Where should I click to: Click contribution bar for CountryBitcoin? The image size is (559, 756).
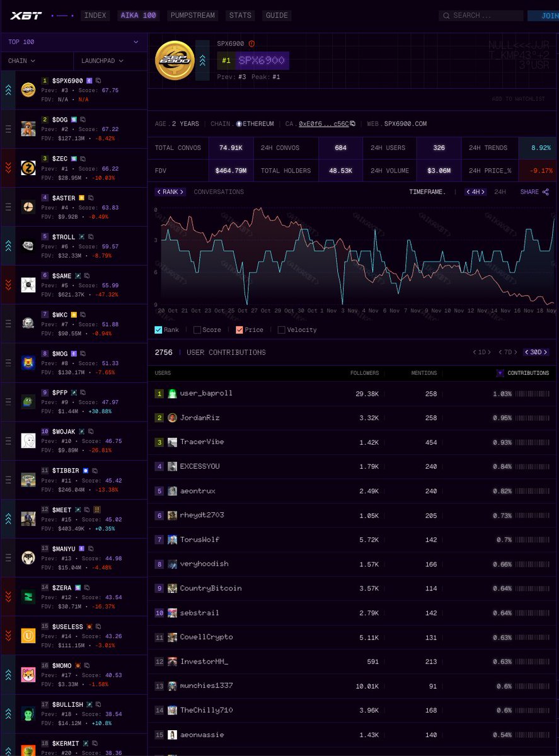coord(532,588)
